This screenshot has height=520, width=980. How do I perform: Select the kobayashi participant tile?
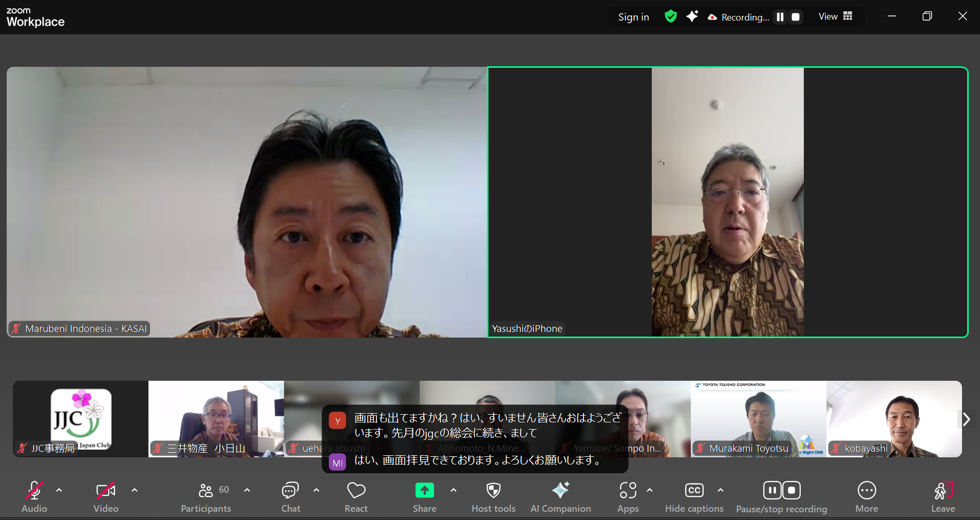click(894, 419)
